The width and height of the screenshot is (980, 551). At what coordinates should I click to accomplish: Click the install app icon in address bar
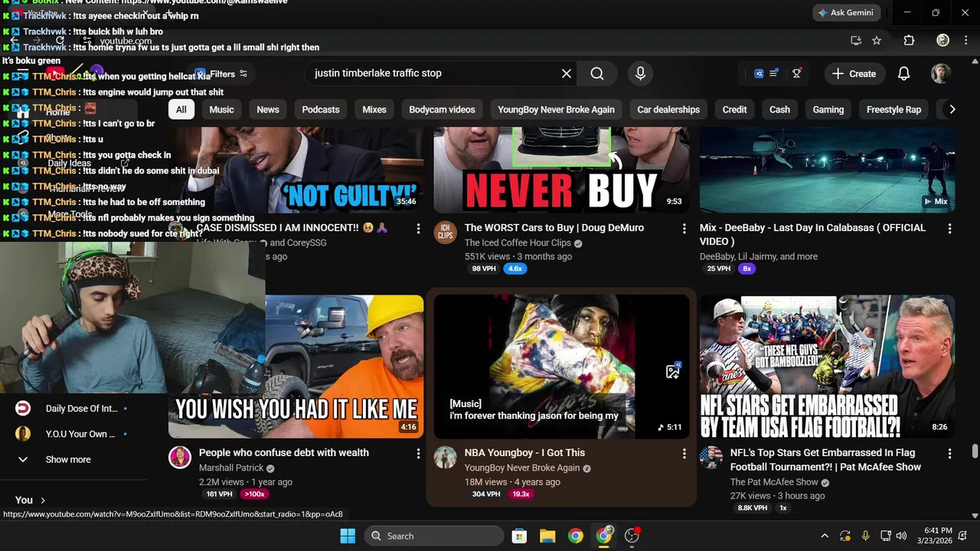[856, 41]
